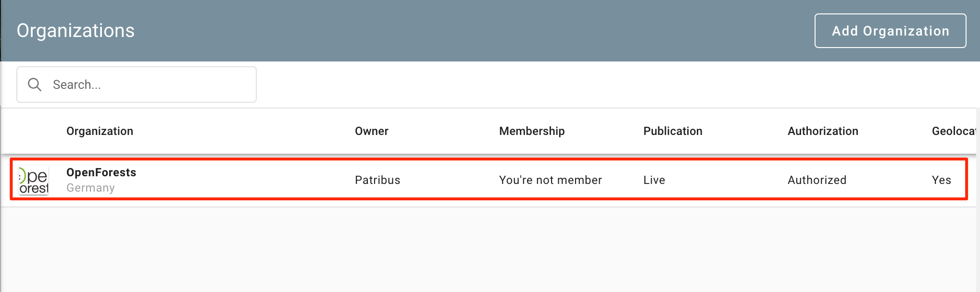Sort by the Authorization column header
The width and height of the screenshot is (980, 292).
pyautogui.click(x=822, y=131)
